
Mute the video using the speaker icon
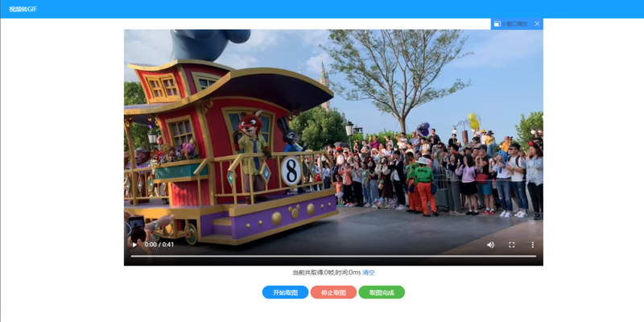click(x=490, y=245)
